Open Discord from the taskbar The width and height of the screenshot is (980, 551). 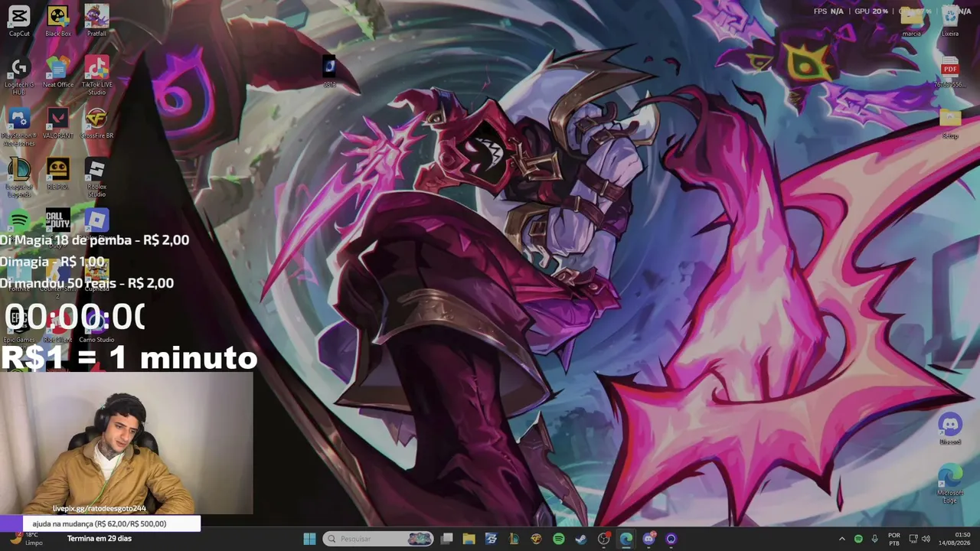[648, 539]
